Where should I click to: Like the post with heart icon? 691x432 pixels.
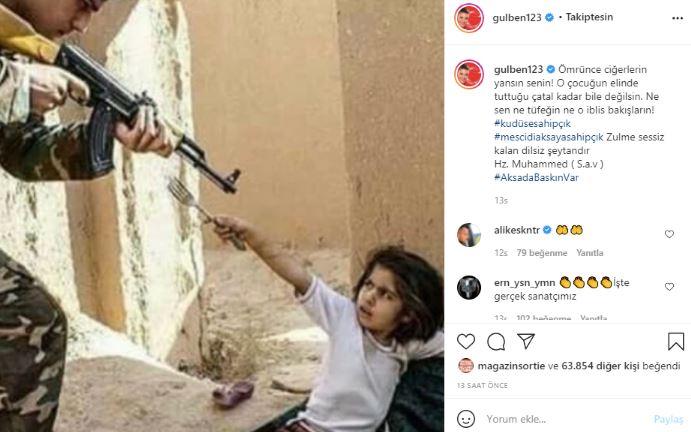pyautogui.click(x=466, y=342)
